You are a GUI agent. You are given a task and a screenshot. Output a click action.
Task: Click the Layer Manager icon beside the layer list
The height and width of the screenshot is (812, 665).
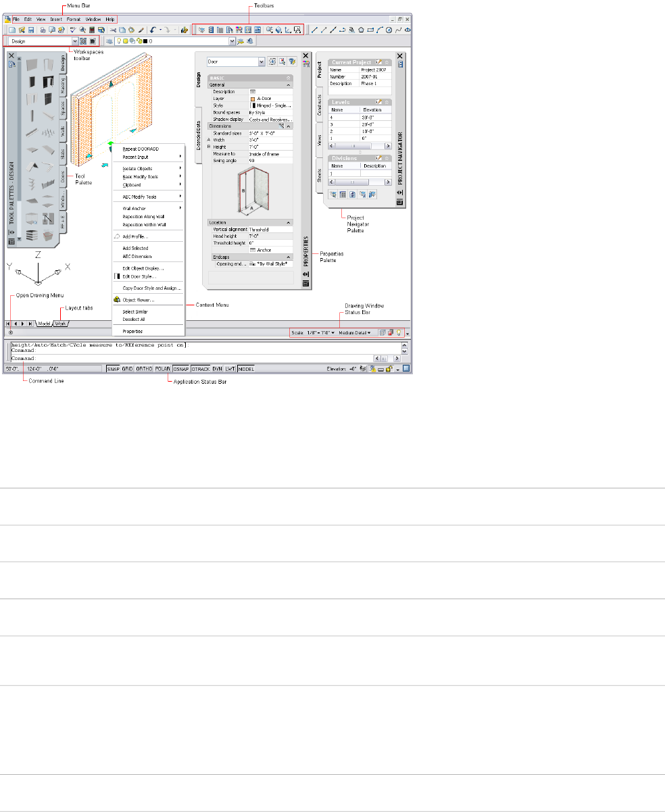108,41
